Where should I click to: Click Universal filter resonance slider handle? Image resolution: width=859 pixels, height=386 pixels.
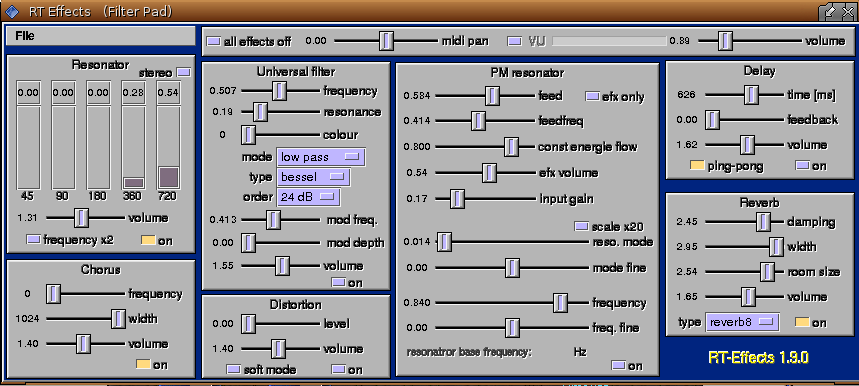[260, 112]
